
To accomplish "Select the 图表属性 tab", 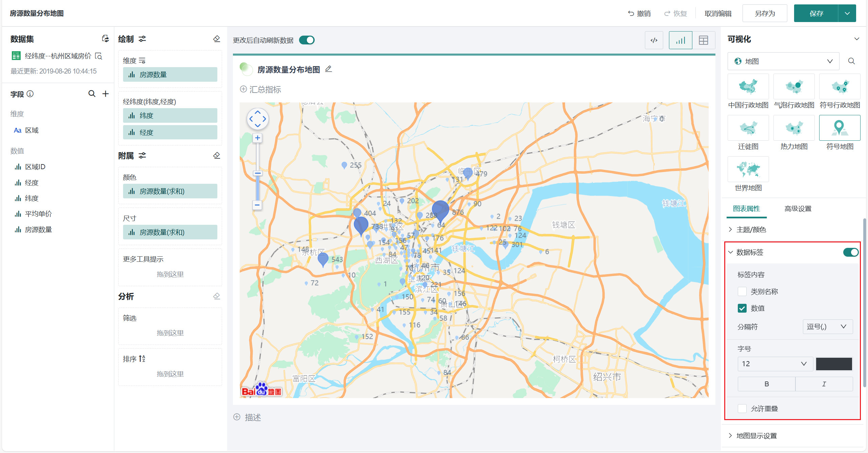I will pyautogui.click(x=746, y=209).
